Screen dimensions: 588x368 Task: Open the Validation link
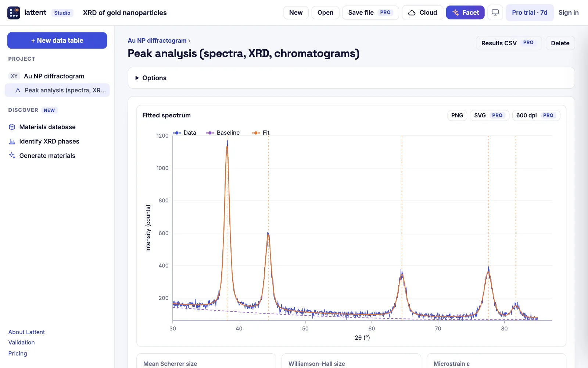(22, 342)
